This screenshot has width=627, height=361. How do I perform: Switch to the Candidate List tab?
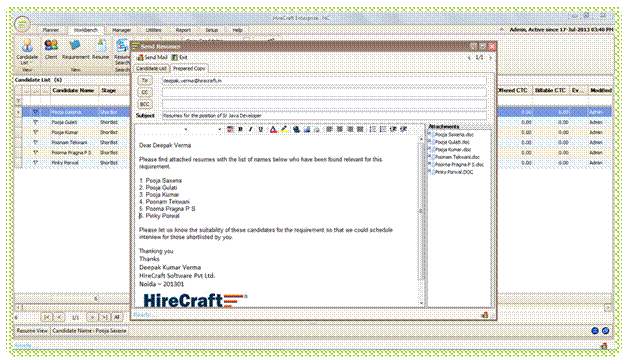tap(152, 68)
